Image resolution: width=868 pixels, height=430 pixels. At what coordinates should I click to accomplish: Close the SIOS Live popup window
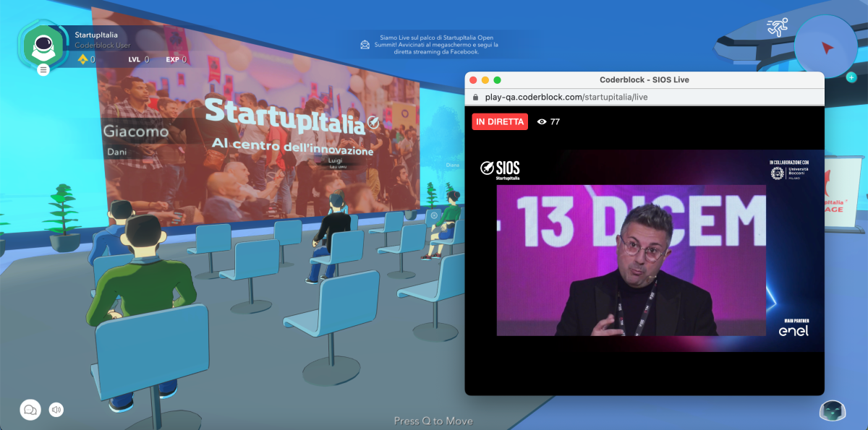click(473, 79)
